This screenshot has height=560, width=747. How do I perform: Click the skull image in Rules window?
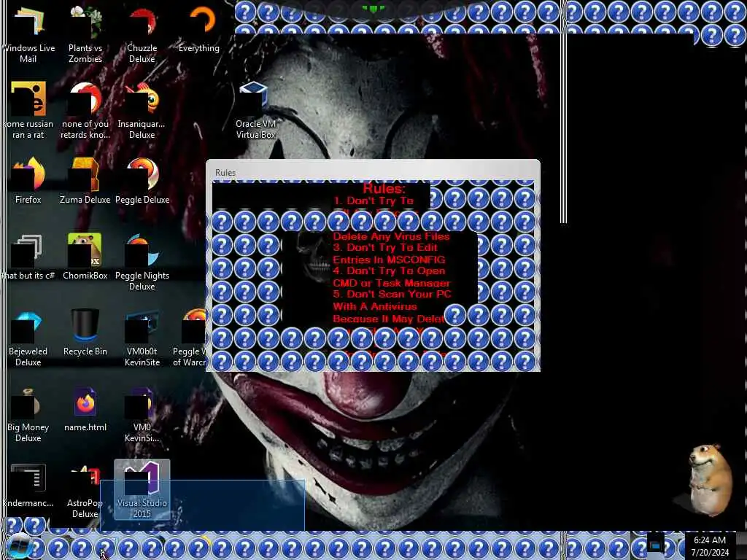[312, 259]
